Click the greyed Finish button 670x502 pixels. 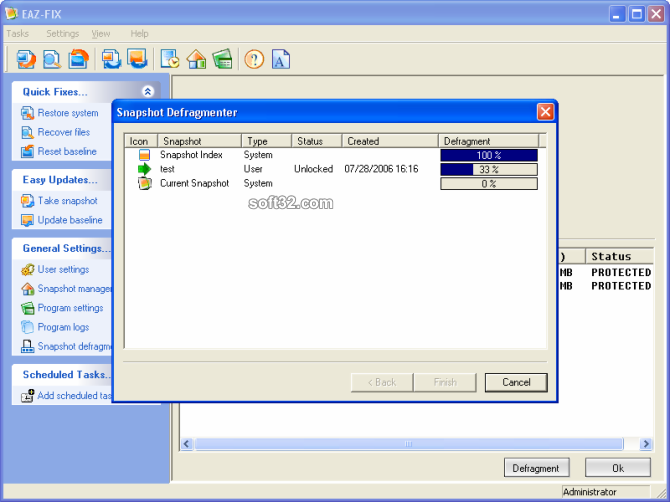point(445,382)
